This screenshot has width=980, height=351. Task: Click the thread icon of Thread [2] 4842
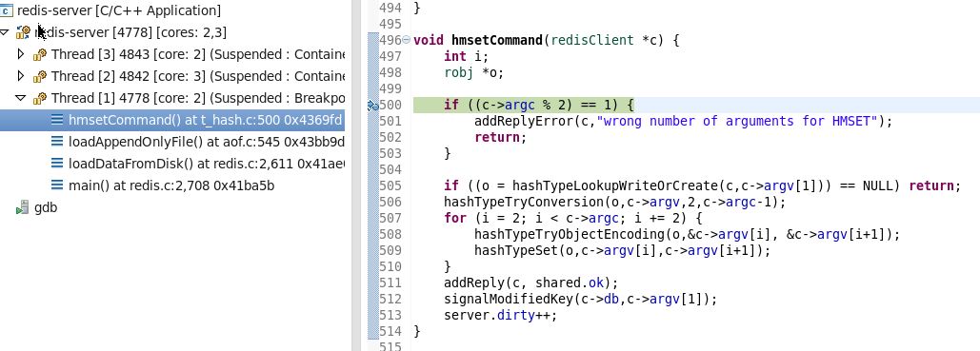tap(40, 77)
